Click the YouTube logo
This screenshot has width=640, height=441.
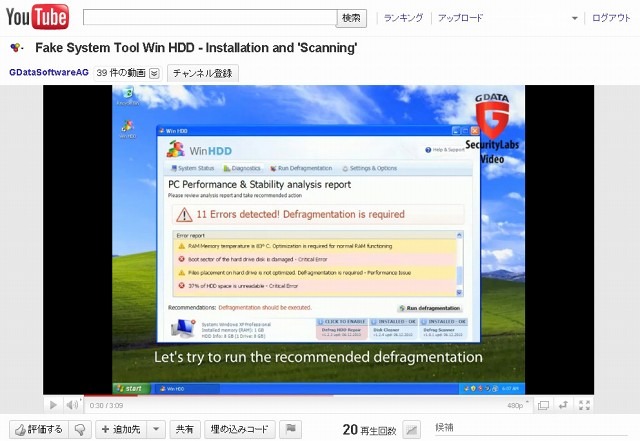coord(37,17)
